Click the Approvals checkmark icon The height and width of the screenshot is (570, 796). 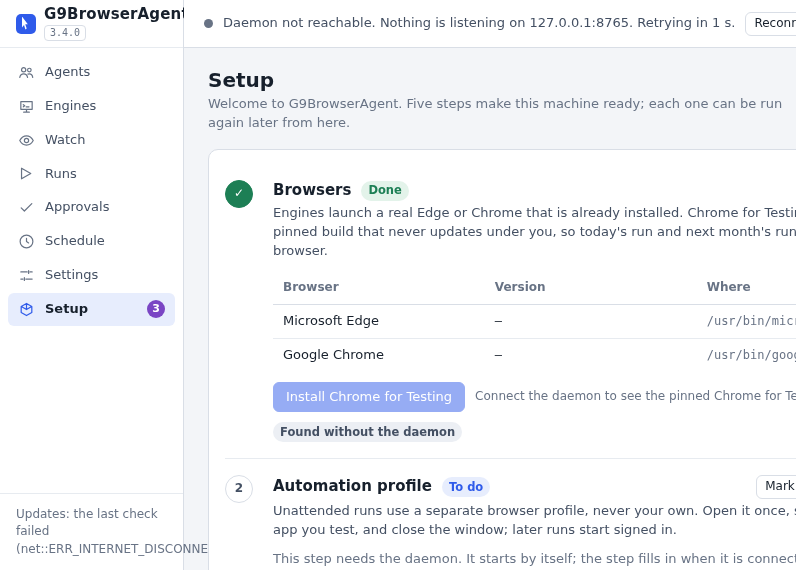(x=26, y=208)
